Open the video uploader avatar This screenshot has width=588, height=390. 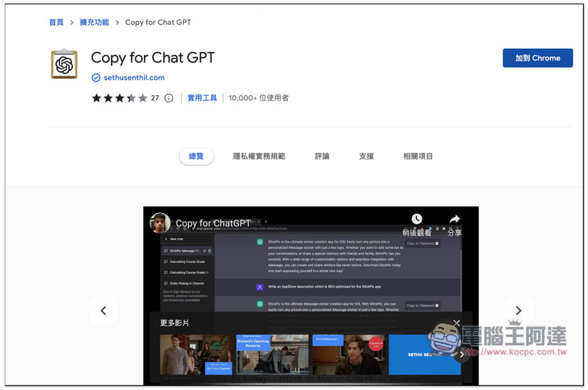point(160,223)
